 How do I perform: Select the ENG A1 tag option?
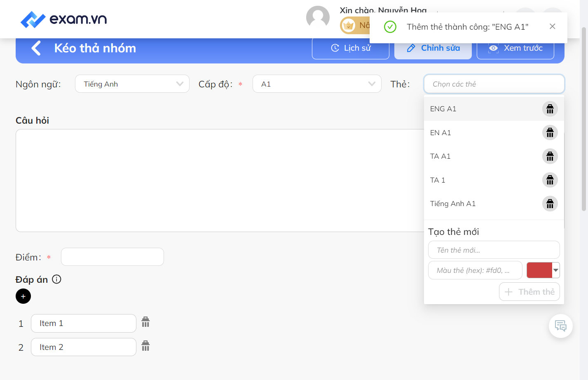(x=494, y=109)
